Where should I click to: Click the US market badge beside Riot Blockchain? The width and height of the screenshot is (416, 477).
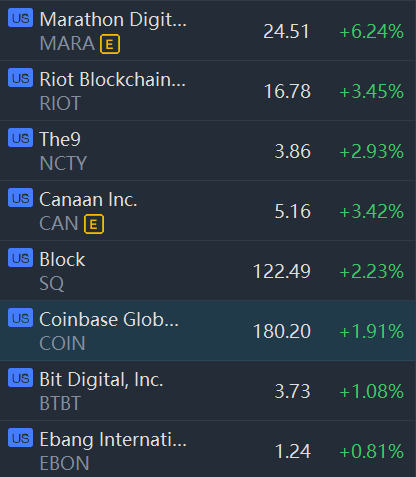[x=21, y=78]
